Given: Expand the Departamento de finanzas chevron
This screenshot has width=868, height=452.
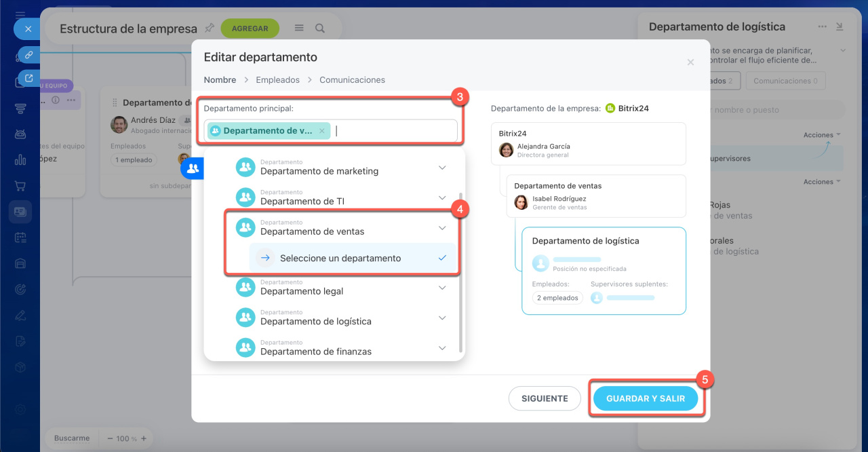Looking at the screenshot, I should click(442, 347).
